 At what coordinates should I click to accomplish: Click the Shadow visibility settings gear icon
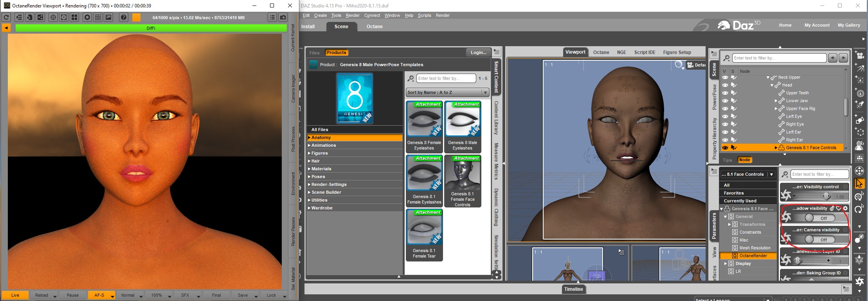(x=845, y=209)
